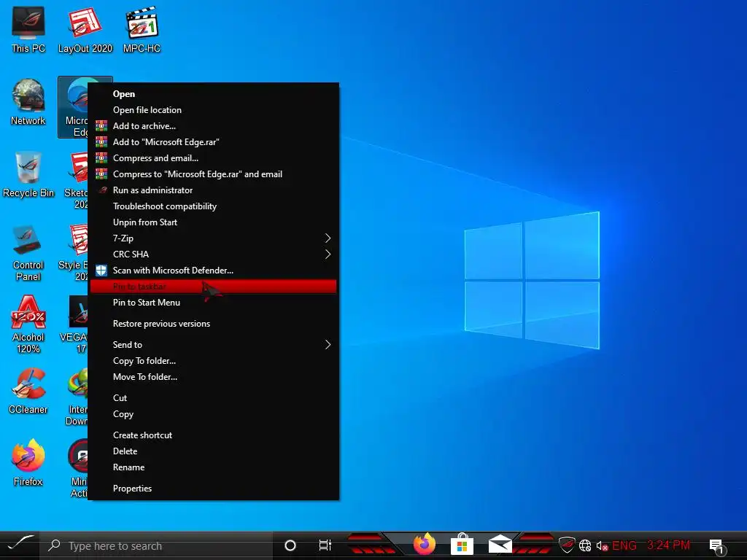Choose Copy in the context menu
The width and height of the screenshot is (747, 560).
pos(214,414)
